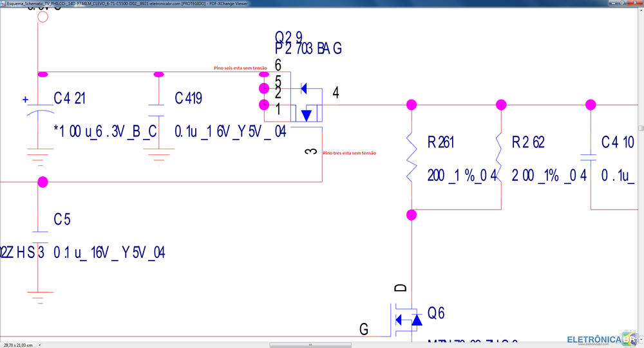This screenshot has width=644, height=348.
Task: Select the R261 resistor symbol
Action: pyautogui.click(x=412, y=158)
